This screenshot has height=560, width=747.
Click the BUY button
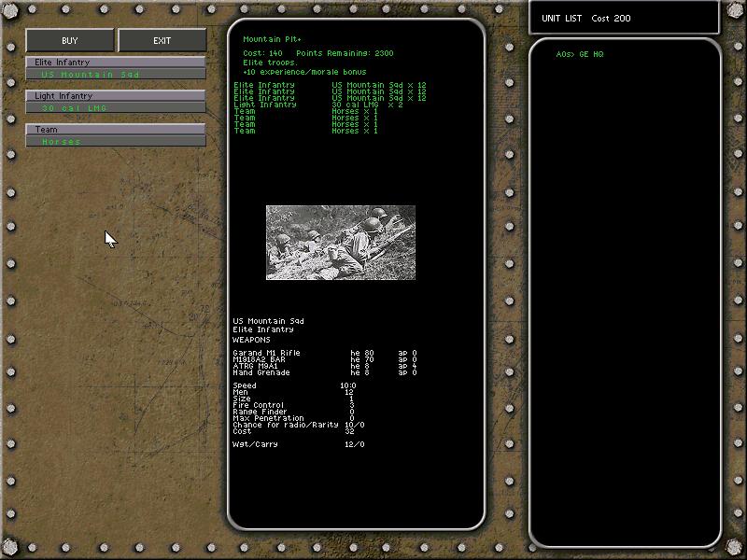pos(69,40)
